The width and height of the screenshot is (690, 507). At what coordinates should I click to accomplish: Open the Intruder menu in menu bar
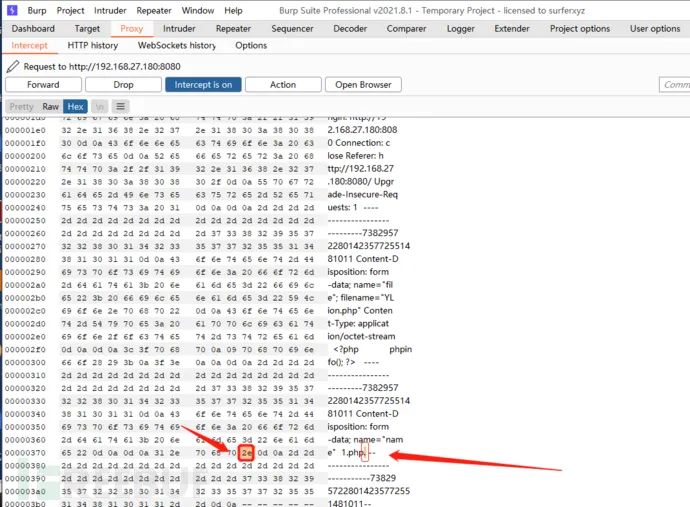(x=110, y=10)
